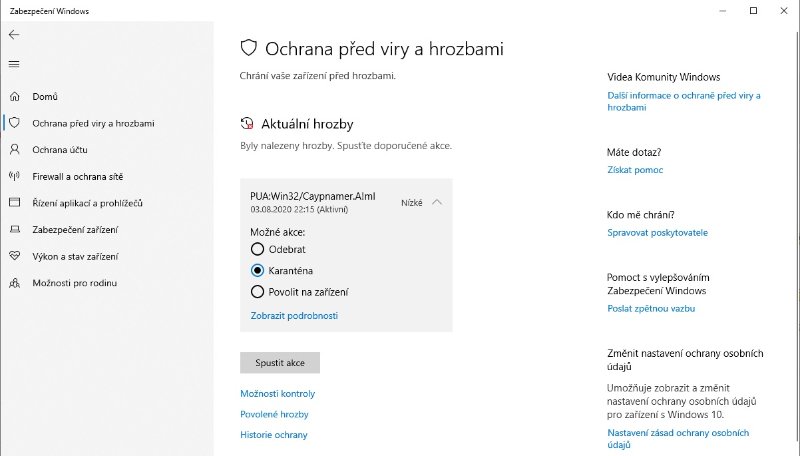Image resolution: width=800 pixels, height=456 pixels.
Task: Maximize the Zabezpečení Windows window
Action: point(753,11)
